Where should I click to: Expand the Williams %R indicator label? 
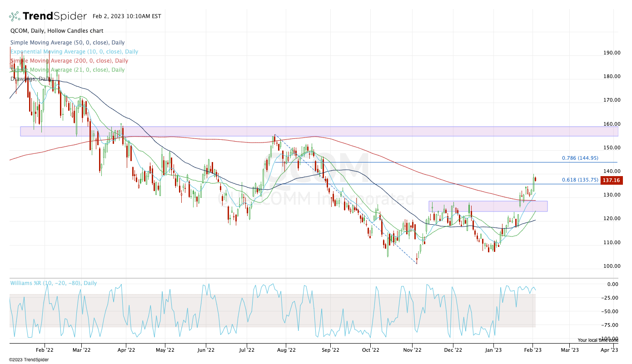(53, 283)
